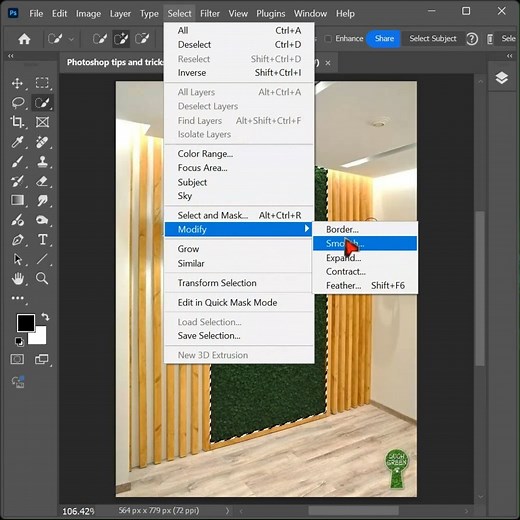Screen dimensions: 520x520
Task: Choose Save Selection... menu entry
Action: [x=239, y=336]
